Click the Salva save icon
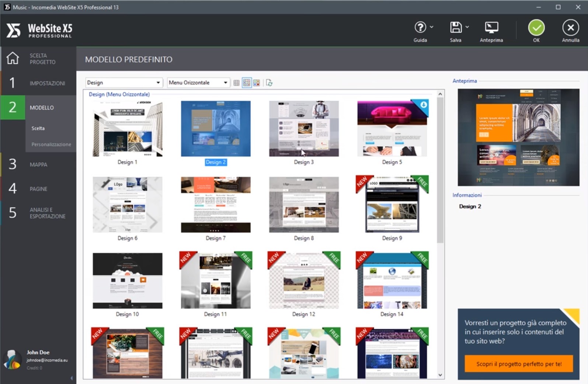588x384 pixels. (456, 28)
